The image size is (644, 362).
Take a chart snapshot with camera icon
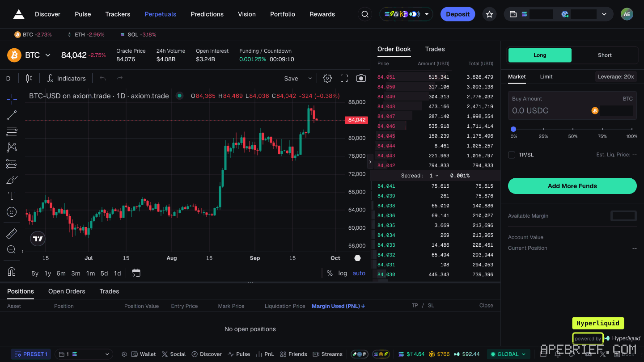[361, 78]
